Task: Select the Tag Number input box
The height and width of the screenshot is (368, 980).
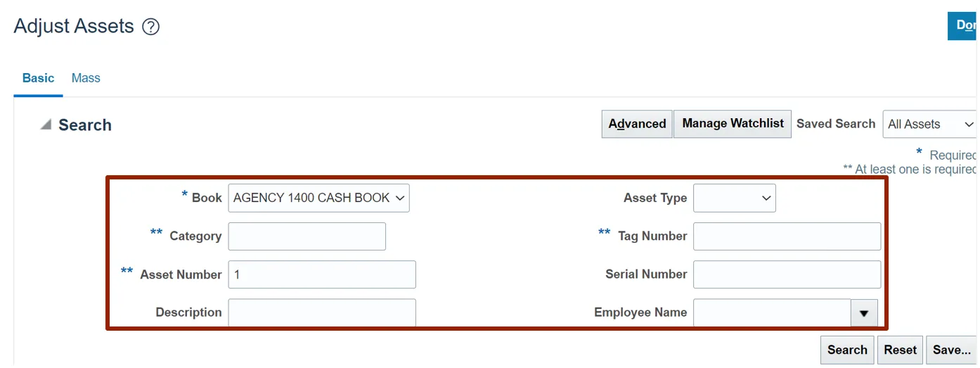Action: coord(787,236)
